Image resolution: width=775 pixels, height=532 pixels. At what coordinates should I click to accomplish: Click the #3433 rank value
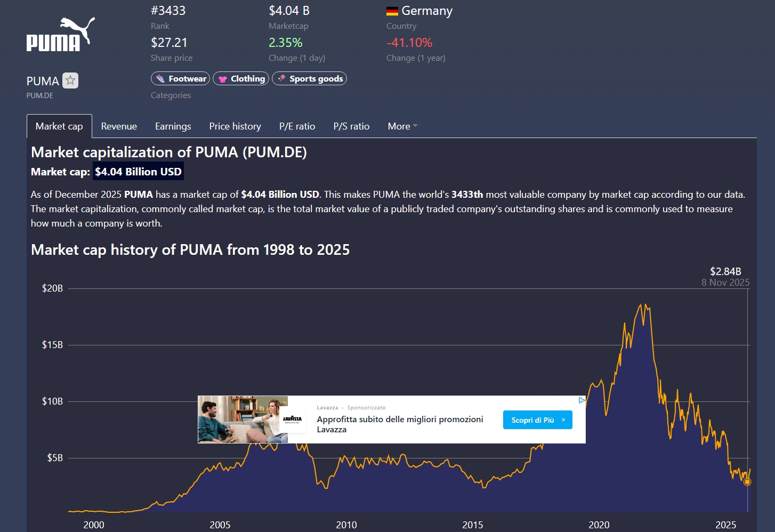pos(168,11)
